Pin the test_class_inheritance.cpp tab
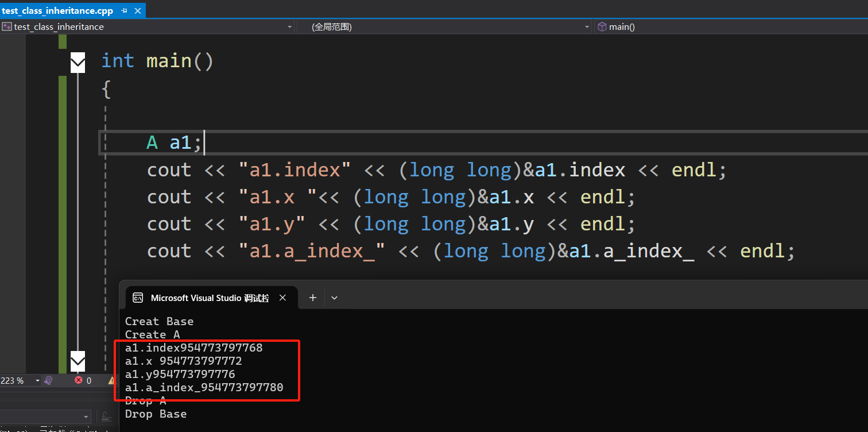Screen dimensions: 868x432 [x=125, y=11]
